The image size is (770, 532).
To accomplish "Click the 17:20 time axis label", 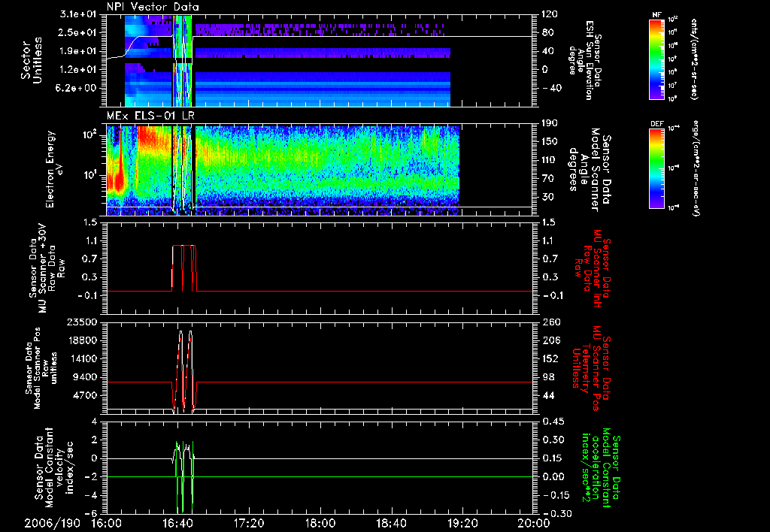I will [249, 523].
